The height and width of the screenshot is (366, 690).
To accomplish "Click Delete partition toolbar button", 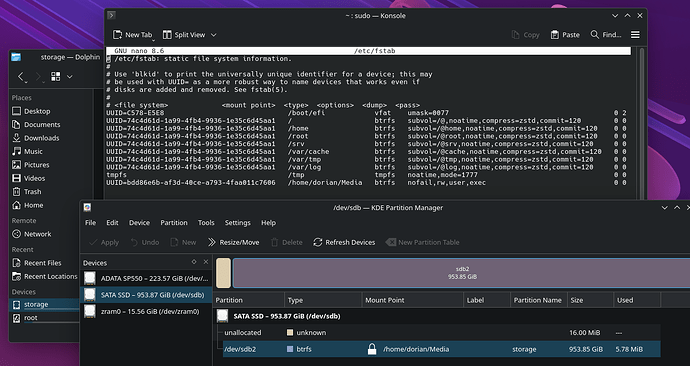I will tap(286, 242).
